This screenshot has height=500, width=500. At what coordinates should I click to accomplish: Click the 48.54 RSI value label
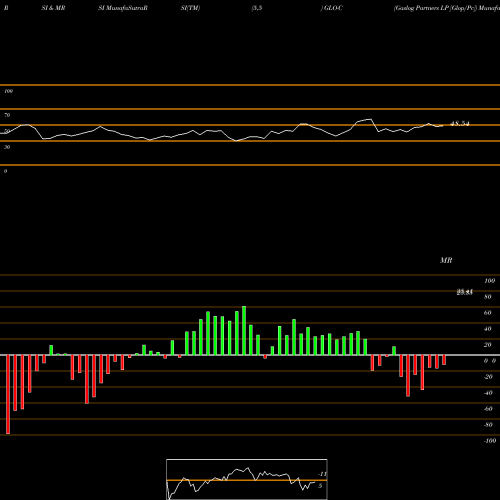click(x=460, y=124)
